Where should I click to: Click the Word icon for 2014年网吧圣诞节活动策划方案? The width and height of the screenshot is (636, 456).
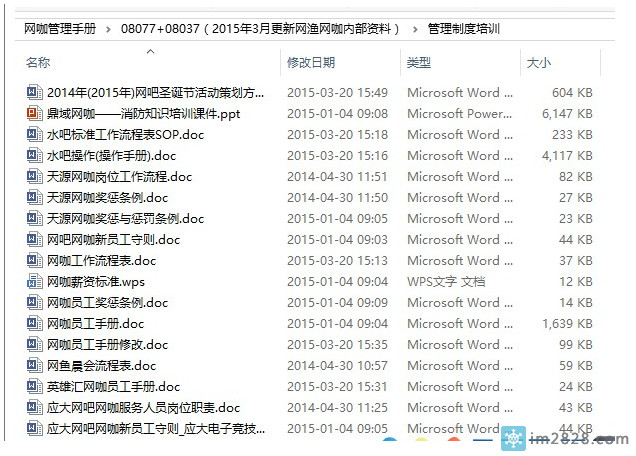(33, 93)
